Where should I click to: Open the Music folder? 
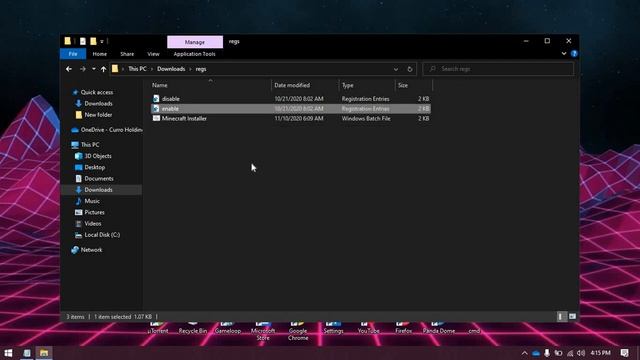(91, 201)
